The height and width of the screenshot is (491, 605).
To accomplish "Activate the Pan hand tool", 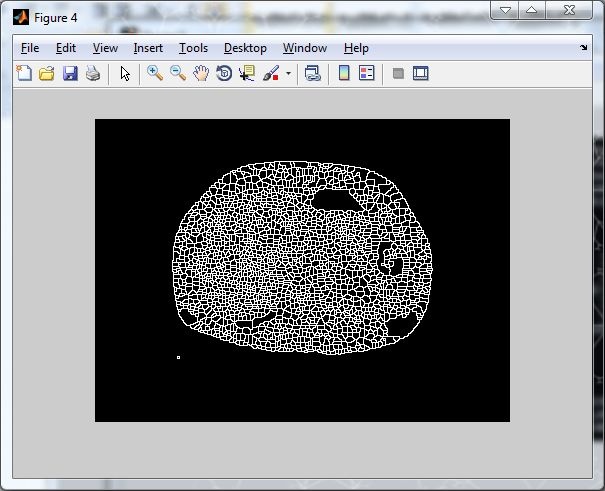I will [x=201, y=73].
